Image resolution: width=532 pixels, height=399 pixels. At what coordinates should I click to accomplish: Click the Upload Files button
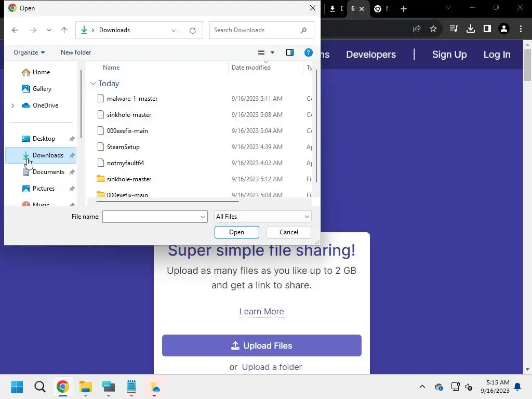262,345
